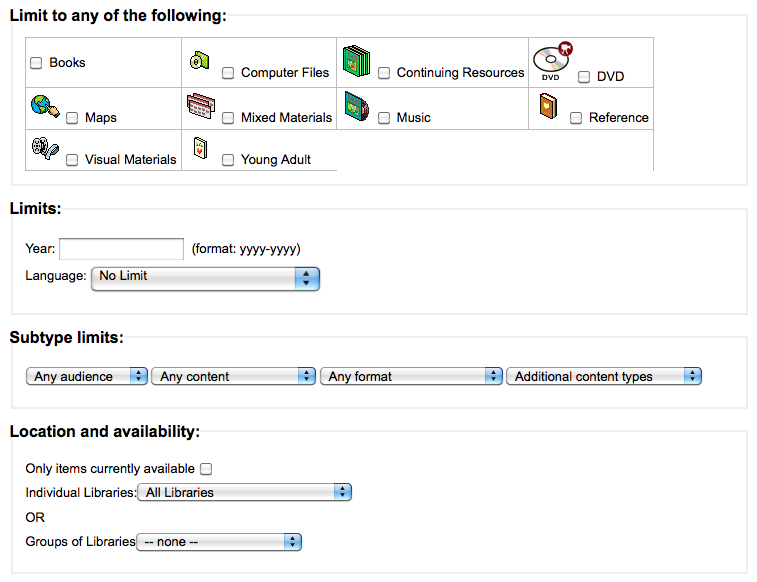Focus the Year range input field
Image resolution: width=757 pixels, height=582 pixels.
coord(121,249)
